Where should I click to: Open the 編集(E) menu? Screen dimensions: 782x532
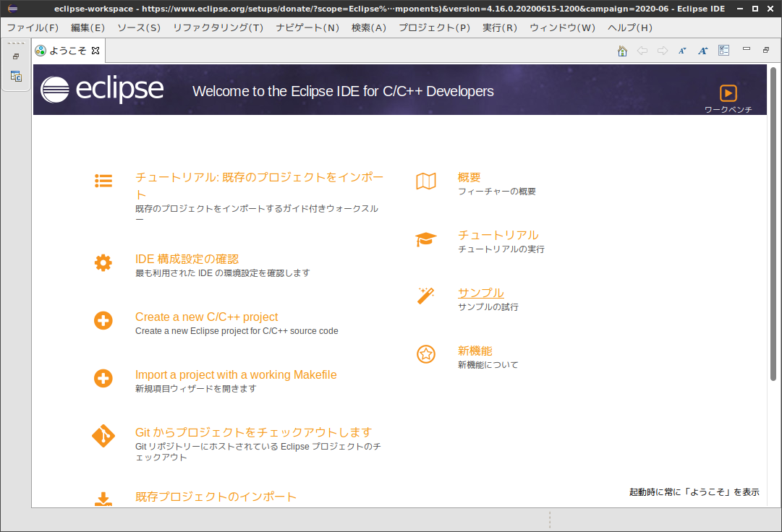pos(88,28)
